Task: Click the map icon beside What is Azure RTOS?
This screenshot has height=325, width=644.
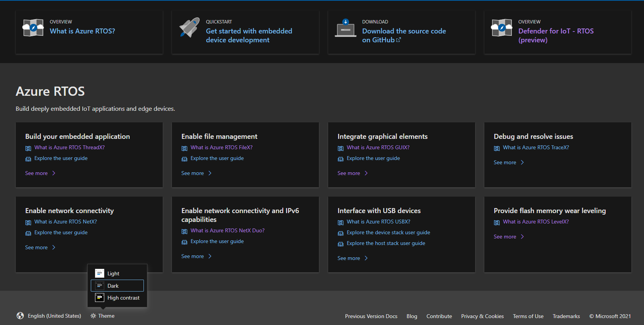Action: 33,28
